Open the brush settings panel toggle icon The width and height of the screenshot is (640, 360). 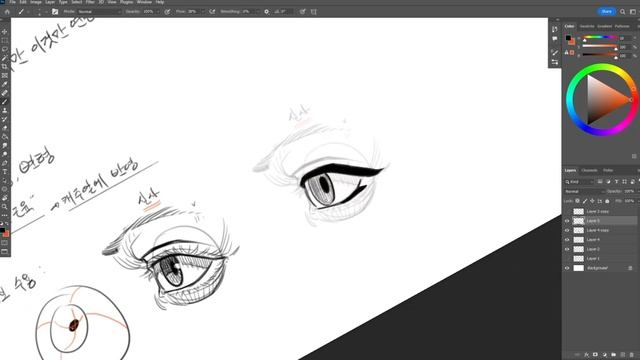55,12
